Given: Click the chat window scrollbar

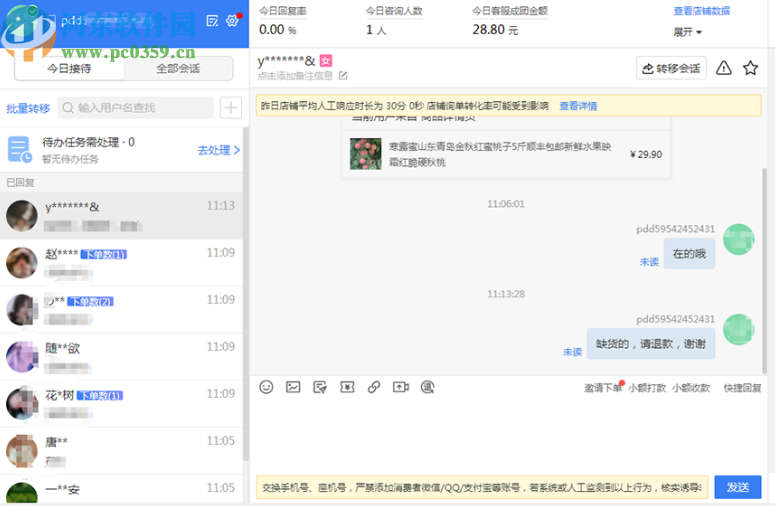Looking at the screenshot, I should click(764, 271).
